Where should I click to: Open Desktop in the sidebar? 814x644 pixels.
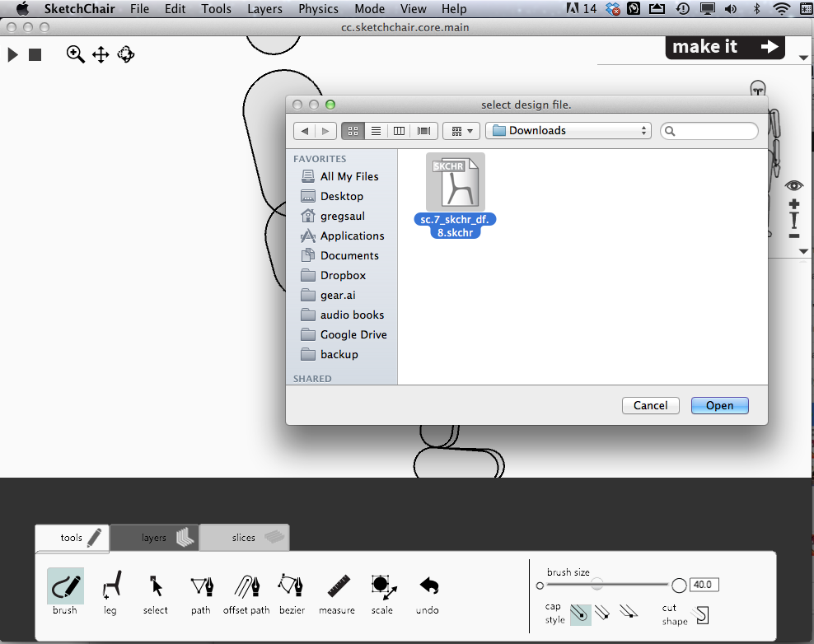[342, 196]
